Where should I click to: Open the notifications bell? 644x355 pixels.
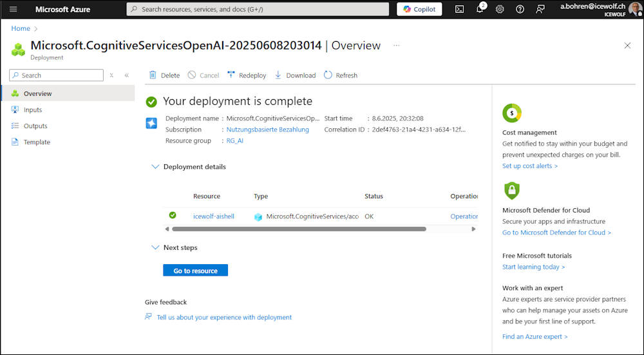pyautogui.click(x=480, y=9)
